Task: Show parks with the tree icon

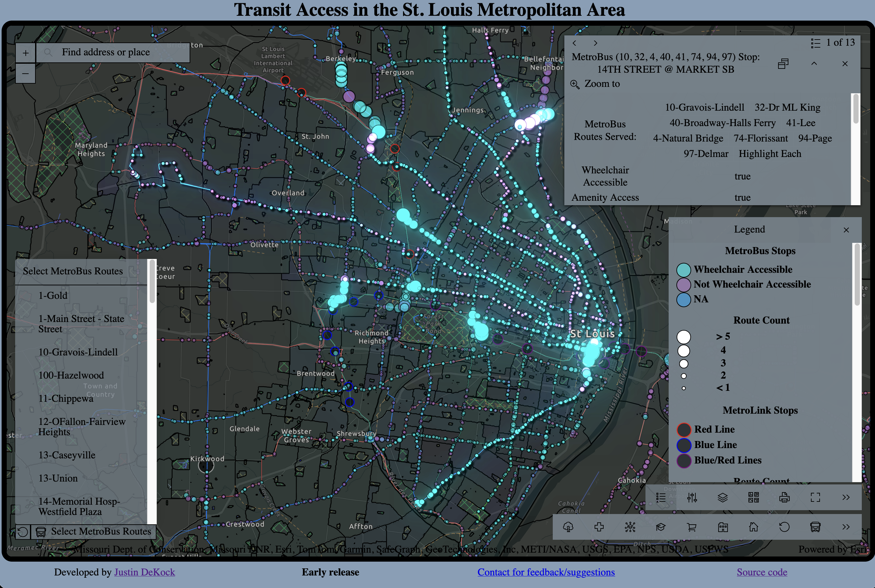Action: 568,527
